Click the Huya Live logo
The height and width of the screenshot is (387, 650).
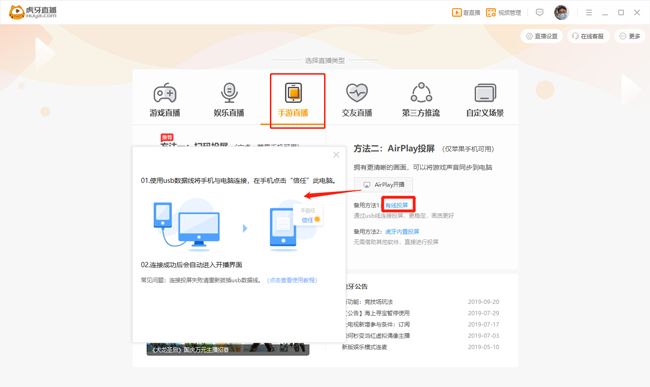coord(33,12)
